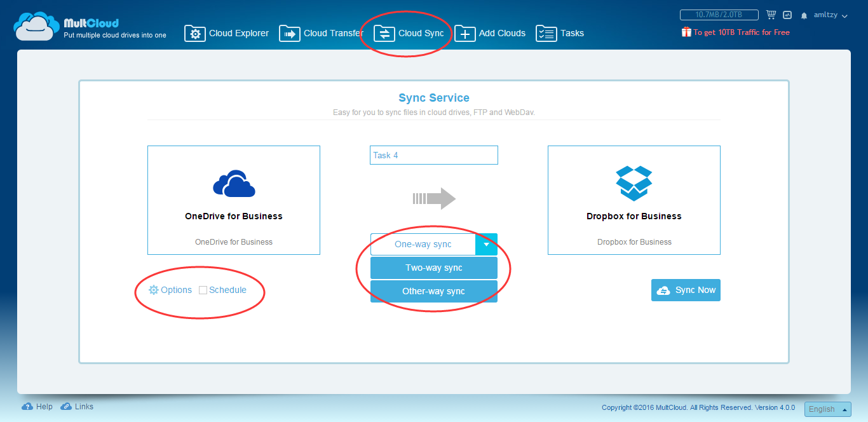Choose One-way sync in the selector
Viewport: 868px width, 422px height.
(x=423, y=244)
